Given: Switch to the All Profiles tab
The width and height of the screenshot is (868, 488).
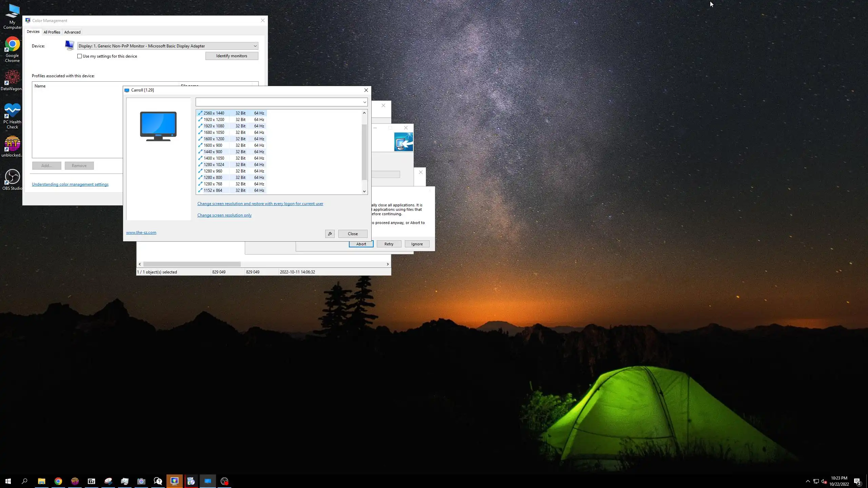Looking at the screenshot, I should (52, 32).
